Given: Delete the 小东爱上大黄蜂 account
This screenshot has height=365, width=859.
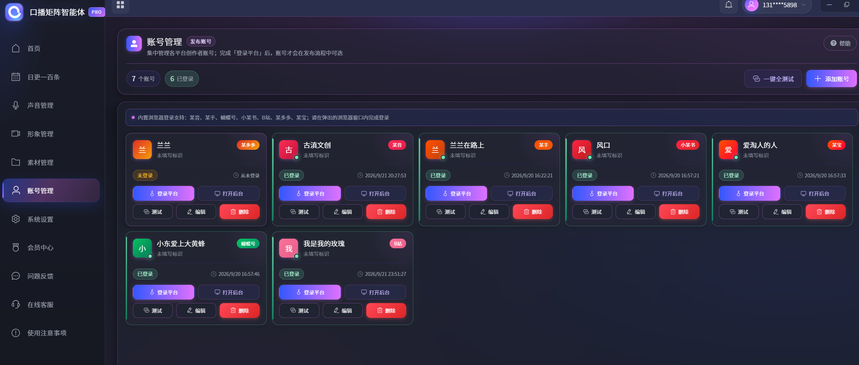Looking at the screenshot, I should (239, 310).
